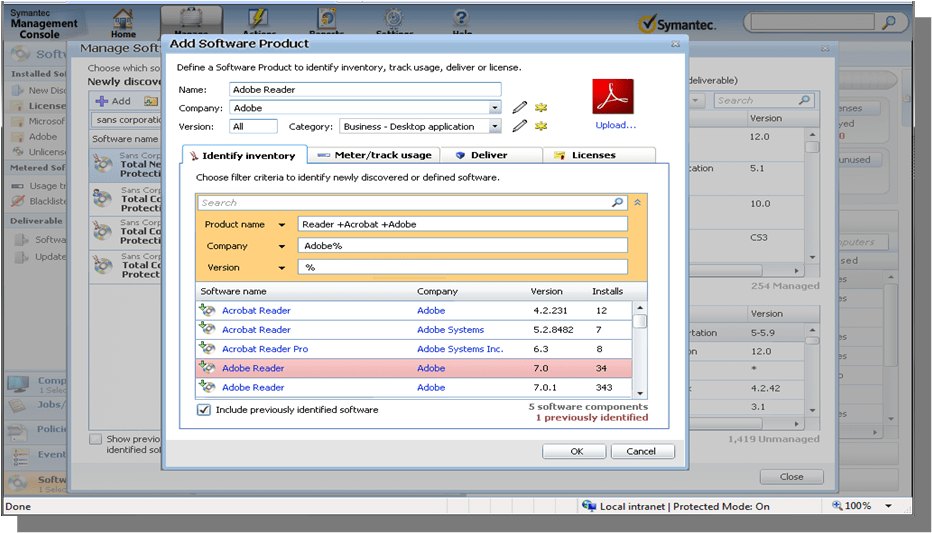The width and height of the screenshot is (932, 533).
Task: Click the 1 previously identified text
Action: 592,418
